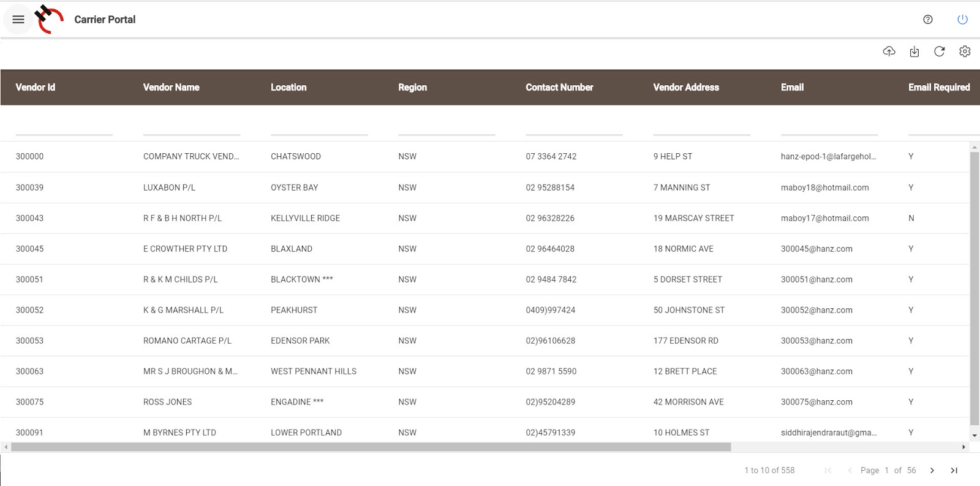Sort by Contact Number column header
This screenshot has height=486, width=980.
(x=559, y=88)
